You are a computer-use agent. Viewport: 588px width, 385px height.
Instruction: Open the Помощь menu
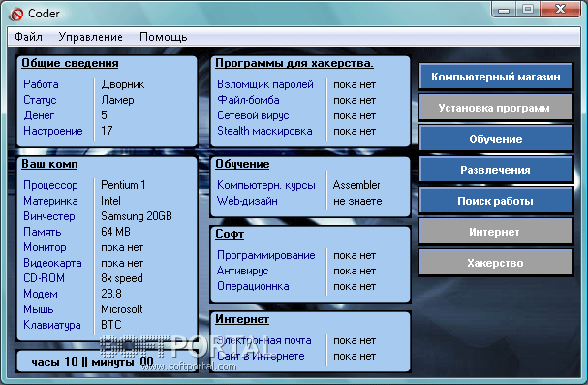pyautogui.click(x=163, y=37)
